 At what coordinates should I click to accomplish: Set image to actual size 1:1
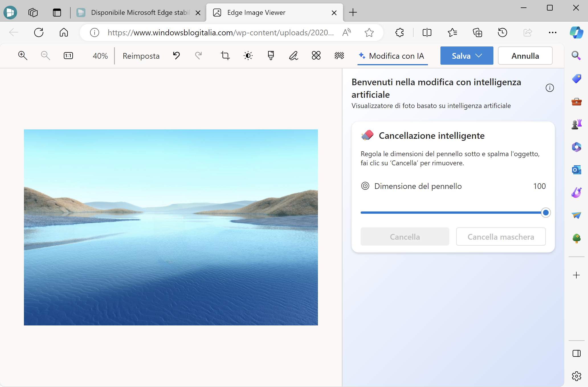coord(68,56)
